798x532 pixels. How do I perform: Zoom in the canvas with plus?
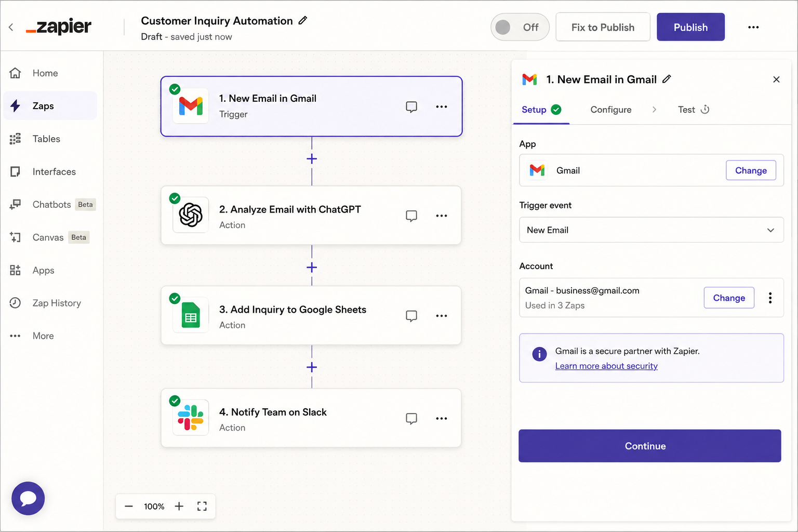pyautogui.click(x=179, y=507)
